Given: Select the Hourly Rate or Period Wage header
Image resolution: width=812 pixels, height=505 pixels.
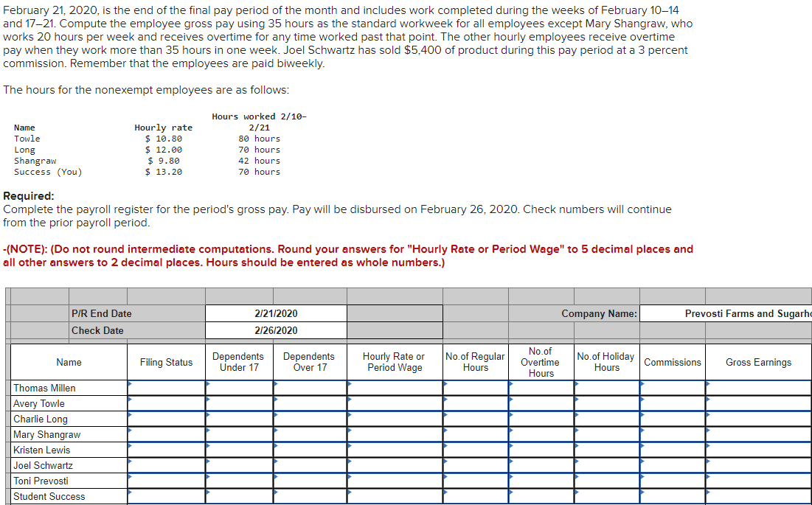Looking at the screenshot, I should point(395,362).
